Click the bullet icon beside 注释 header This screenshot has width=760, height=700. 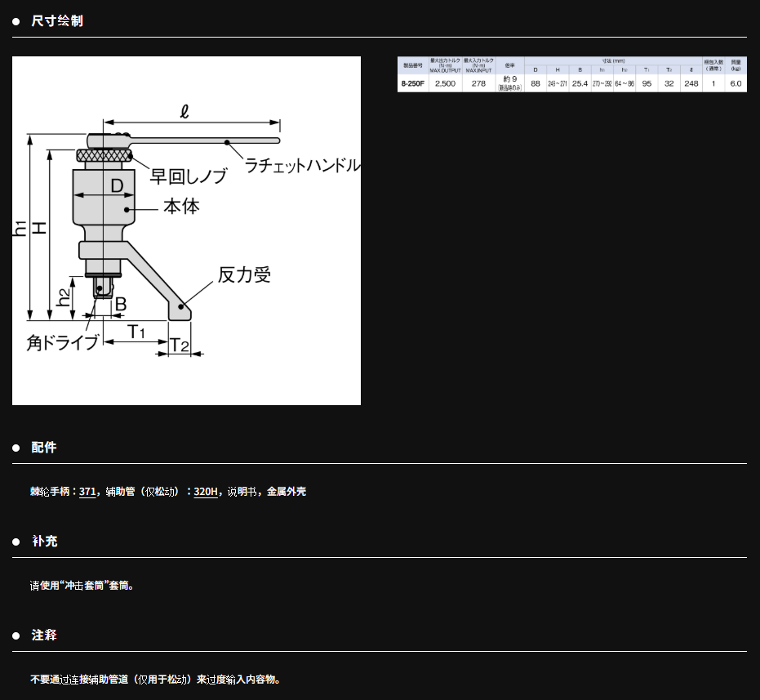coord(14,635)
